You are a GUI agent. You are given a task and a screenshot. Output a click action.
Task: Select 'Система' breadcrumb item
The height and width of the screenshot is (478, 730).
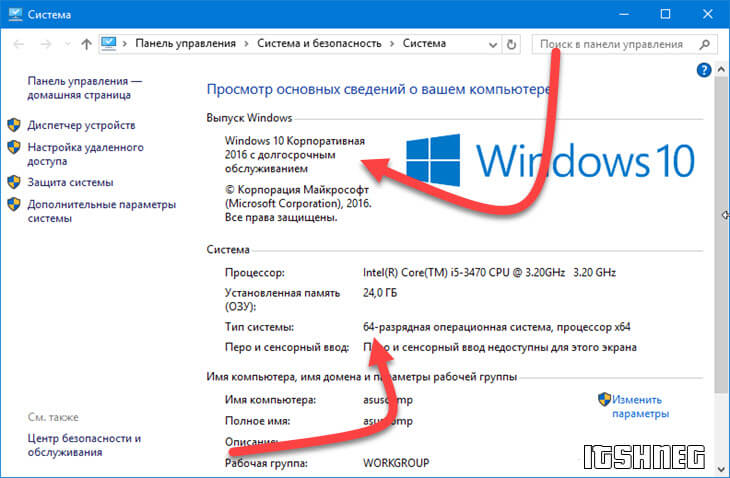point(424,43)
